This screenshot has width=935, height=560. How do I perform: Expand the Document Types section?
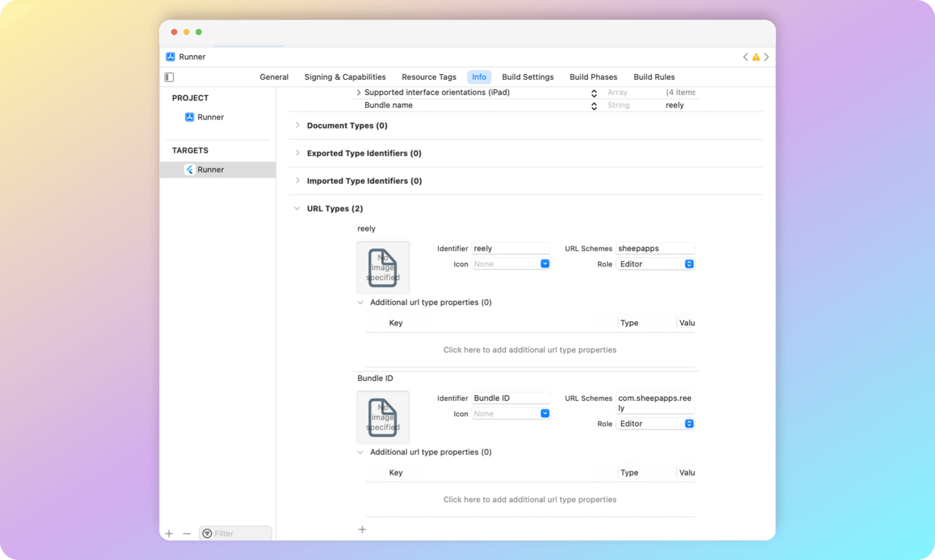tap(297, 125)
